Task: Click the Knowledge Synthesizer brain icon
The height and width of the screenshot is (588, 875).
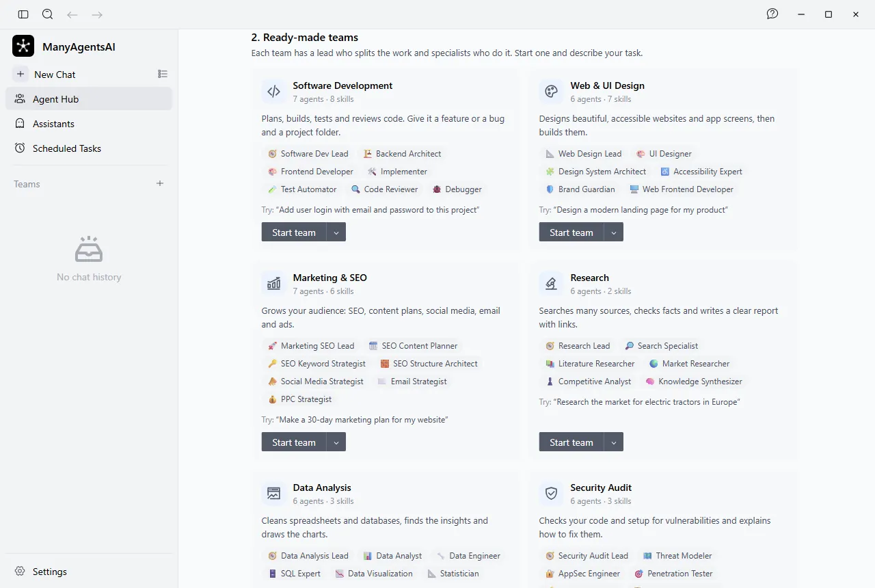Action: click(x=650, y=382)
